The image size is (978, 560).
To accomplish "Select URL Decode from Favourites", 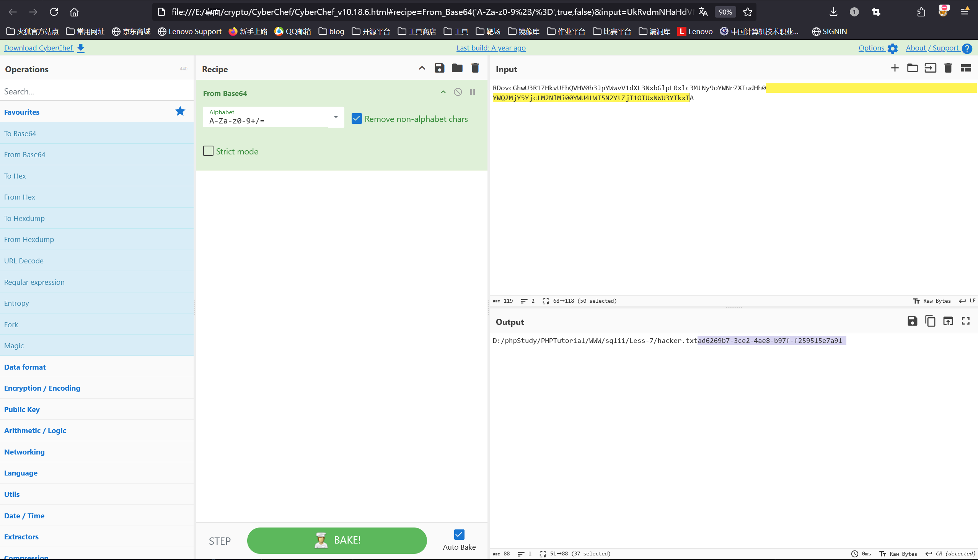I will point(24,261).
